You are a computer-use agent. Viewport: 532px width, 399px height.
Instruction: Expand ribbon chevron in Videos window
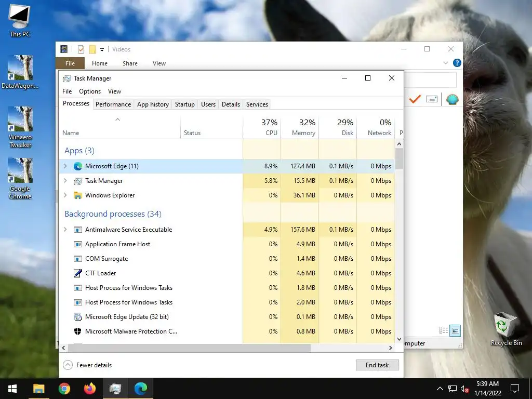[x=445, y=63]
